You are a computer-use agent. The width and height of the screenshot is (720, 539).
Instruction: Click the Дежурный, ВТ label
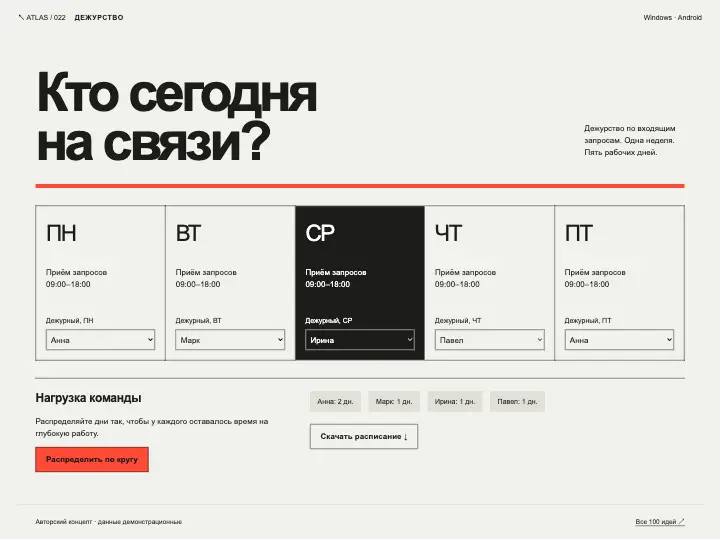[x=198, y=320]
